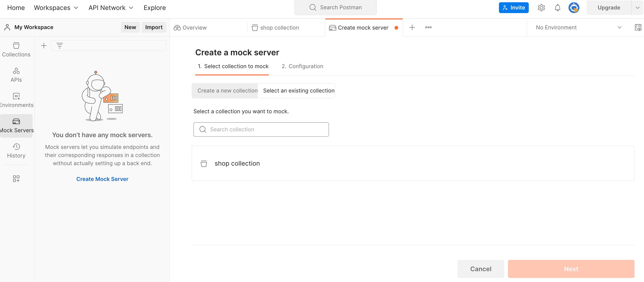Screen dimensions: 644x282
Task: Open a new tab with plus icon
Action: coord(412,27)
